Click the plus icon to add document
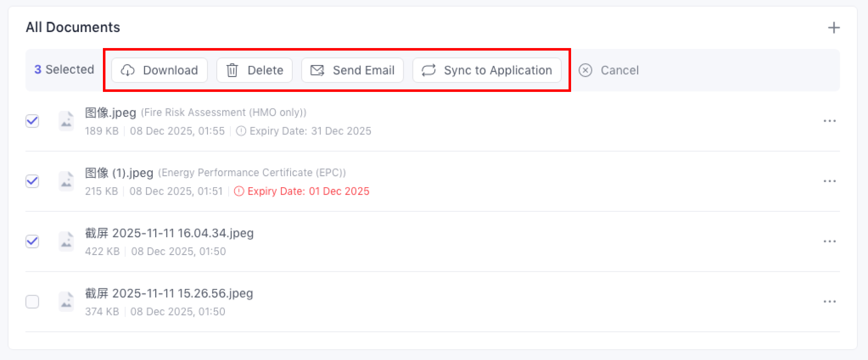Image resolution: width=868 pixels, height=360 pixels. (x=833, y=28)
